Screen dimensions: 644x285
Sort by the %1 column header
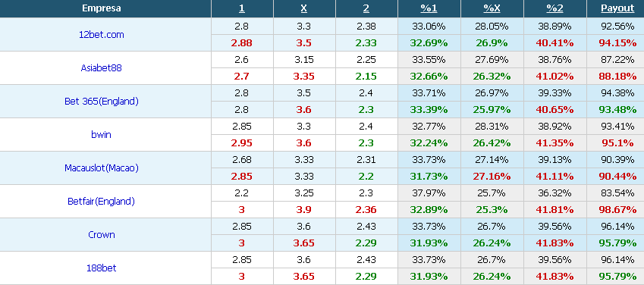pyautogui.click(x=429, y=8)
